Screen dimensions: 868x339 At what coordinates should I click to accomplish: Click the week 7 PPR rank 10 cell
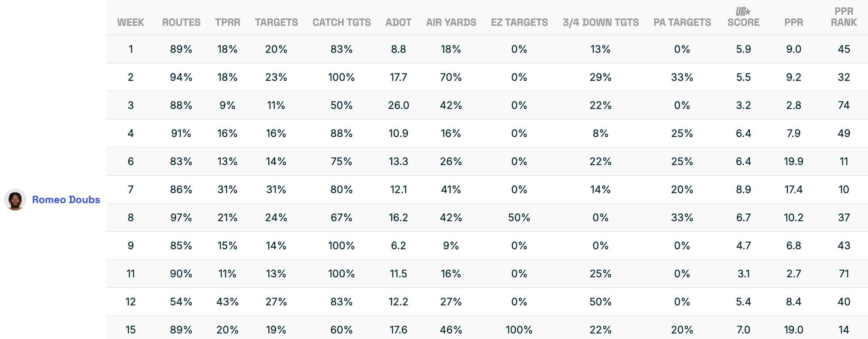tap(844, 189)
